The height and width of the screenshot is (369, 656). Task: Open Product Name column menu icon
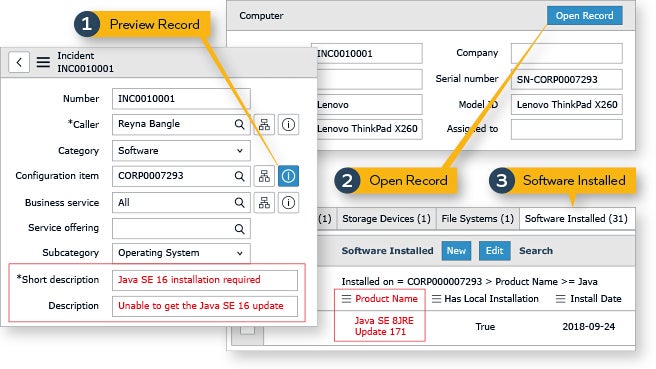pyautogui.click(x=346, y=299)
